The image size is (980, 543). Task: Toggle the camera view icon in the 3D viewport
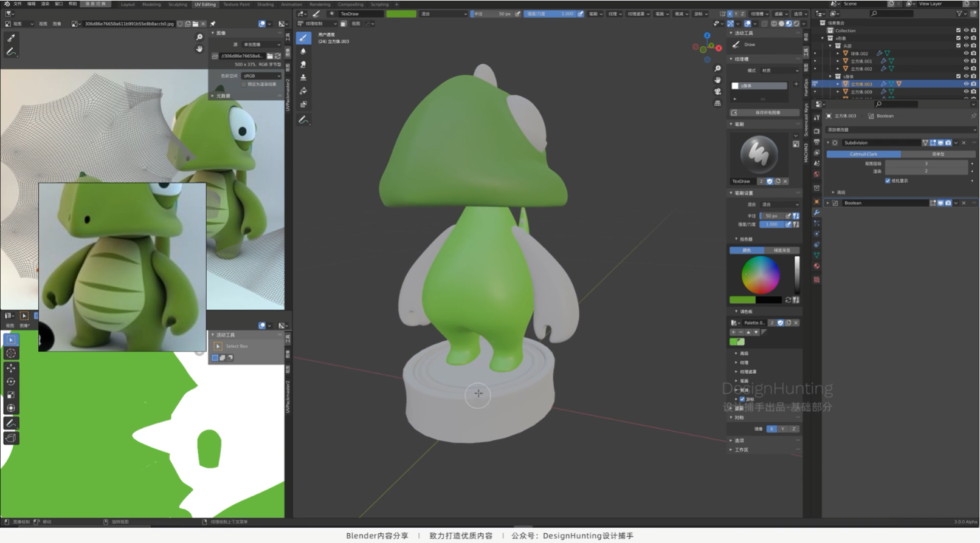pyautogui.click(x=717, y=91)
